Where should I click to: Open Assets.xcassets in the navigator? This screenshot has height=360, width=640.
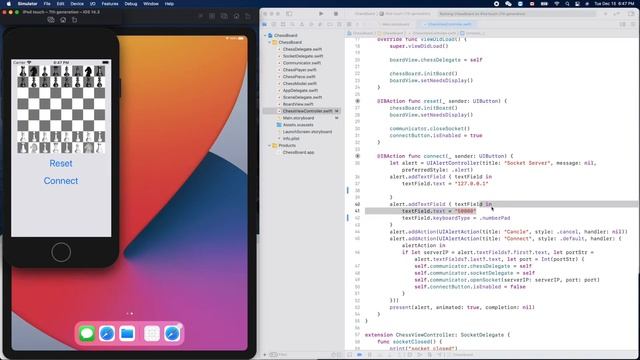(x=298, y=125)
